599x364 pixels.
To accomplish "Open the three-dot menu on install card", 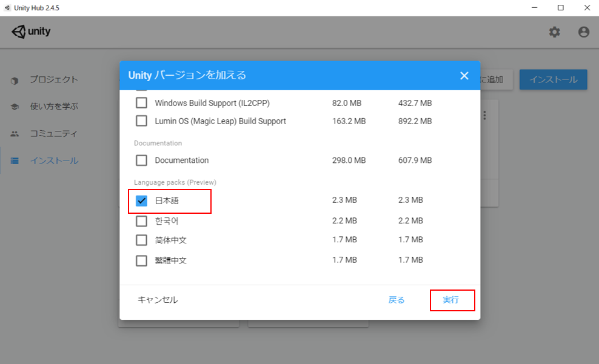I will pos(484,115).
